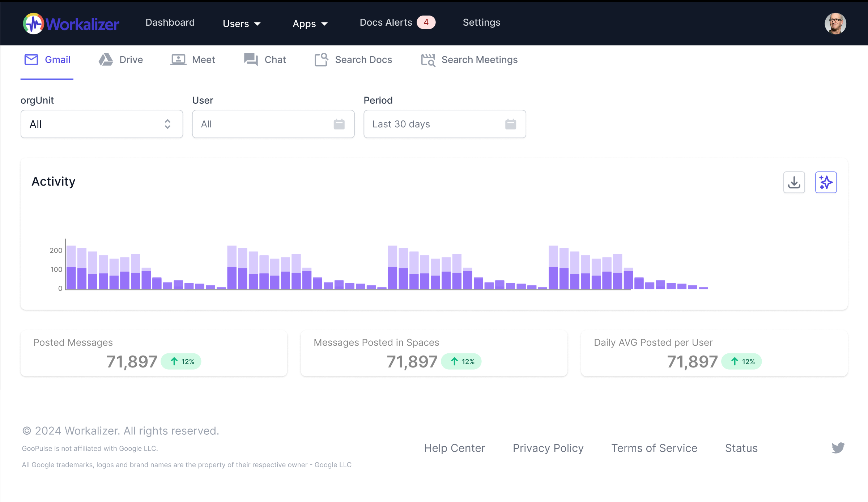Open the Users navigation menu

(x=241, y=23)
